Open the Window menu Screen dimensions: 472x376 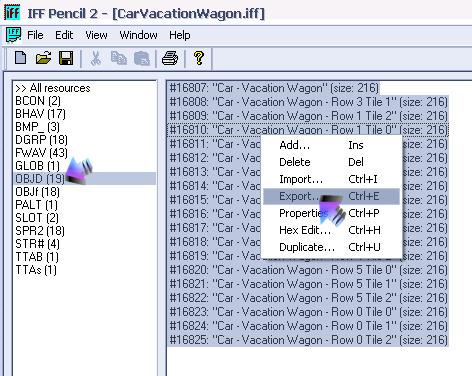click(x=138, y=35)
